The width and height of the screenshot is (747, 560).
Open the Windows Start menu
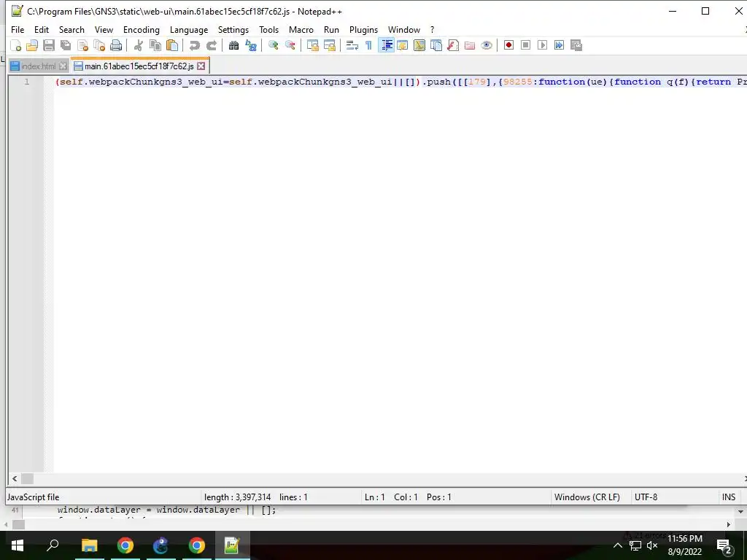(18, 545)
